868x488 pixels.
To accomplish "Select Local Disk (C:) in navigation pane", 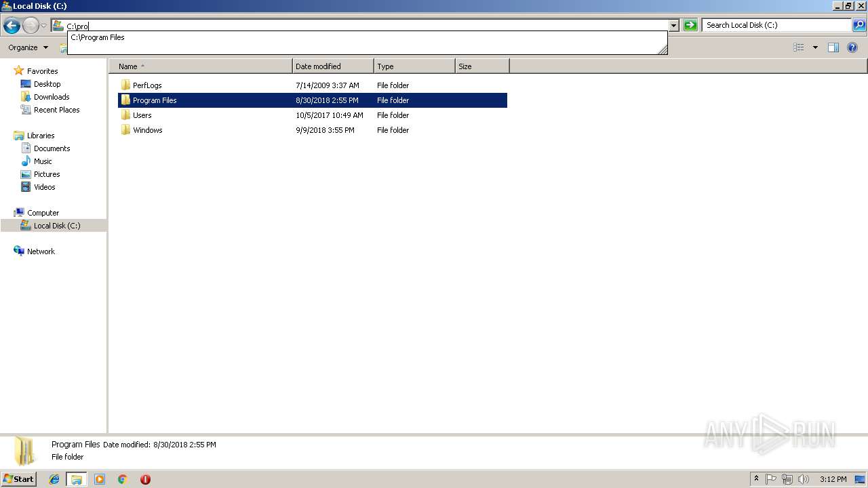I will 57,226.
